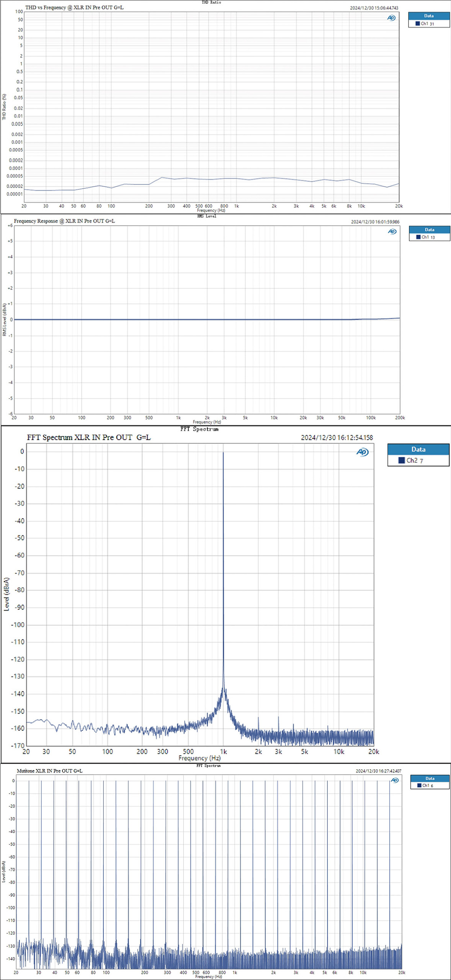The height and width of the screenshot is (980, 451).
Task: Click the AP logo in the THD vs Frequency graph
Action: point(391,18)
